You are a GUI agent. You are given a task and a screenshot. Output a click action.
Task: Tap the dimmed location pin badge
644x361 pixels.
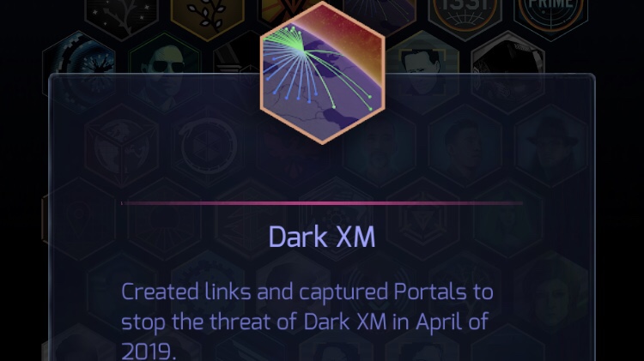(79, 219)
